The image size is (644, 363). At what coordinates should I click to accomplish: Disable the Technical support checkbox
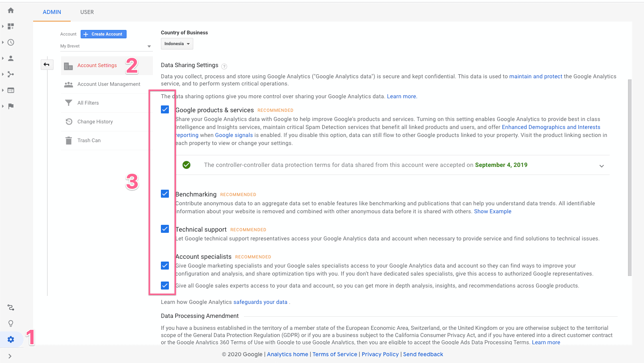tap(165, 229)
